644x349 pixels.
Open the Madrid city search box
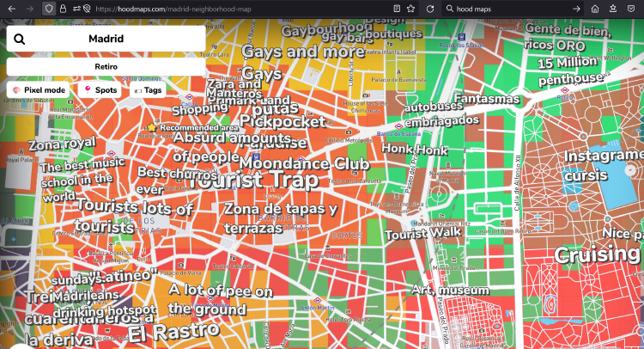pos(106,39)
